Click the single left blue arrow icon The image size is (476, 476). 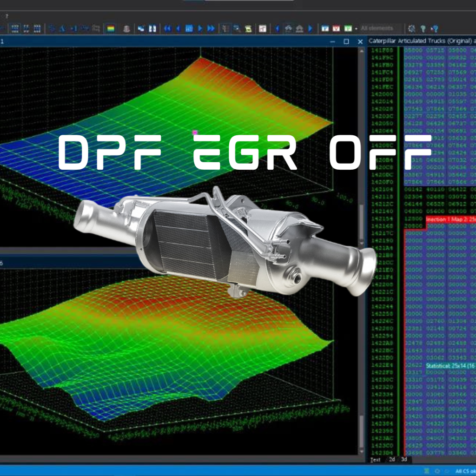coord(178,28)
